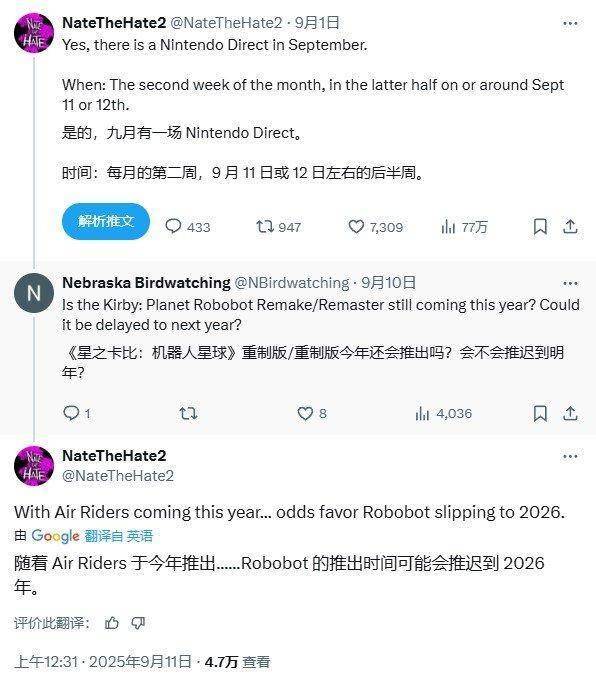
Task: Click the reply icon showing 433 comments
Action: (173, 226)
